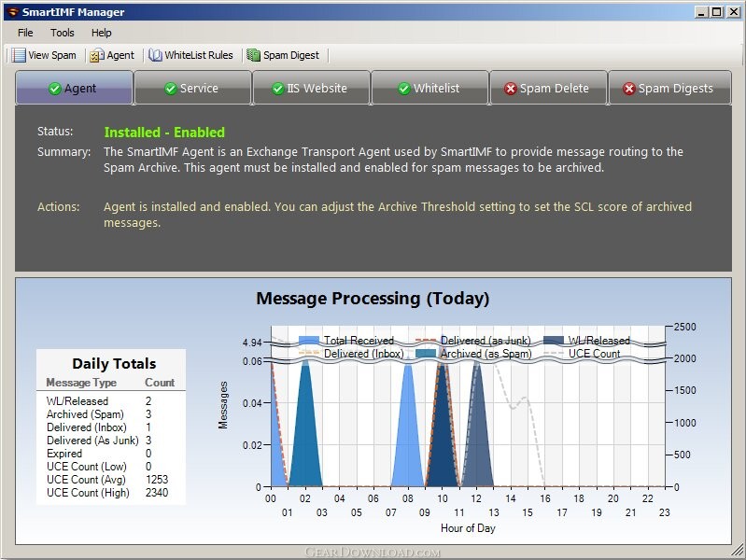
Task: Click the Delivered (Inbox) row
Action: [111, 427]
